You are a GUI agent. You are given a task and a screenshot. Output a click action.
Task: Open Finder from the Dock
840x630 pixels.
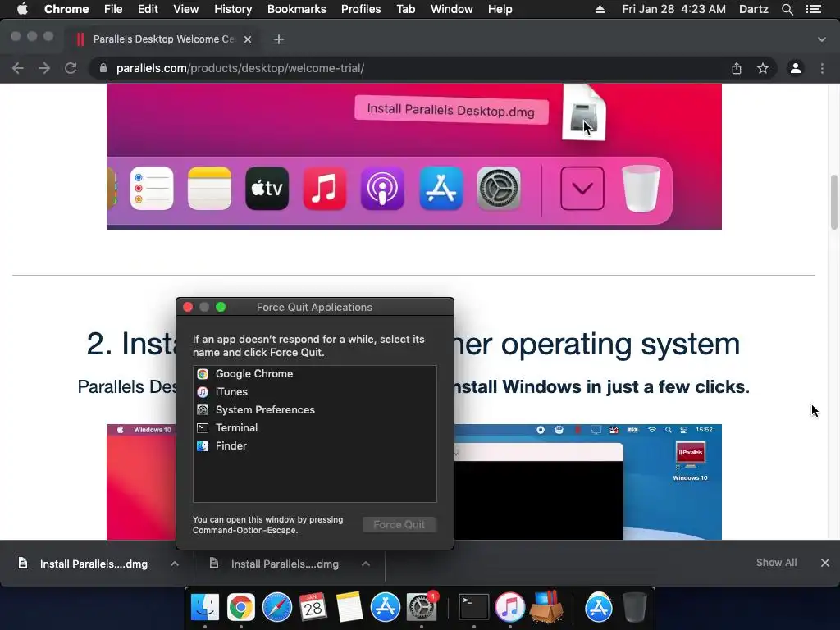click(204, 608)
